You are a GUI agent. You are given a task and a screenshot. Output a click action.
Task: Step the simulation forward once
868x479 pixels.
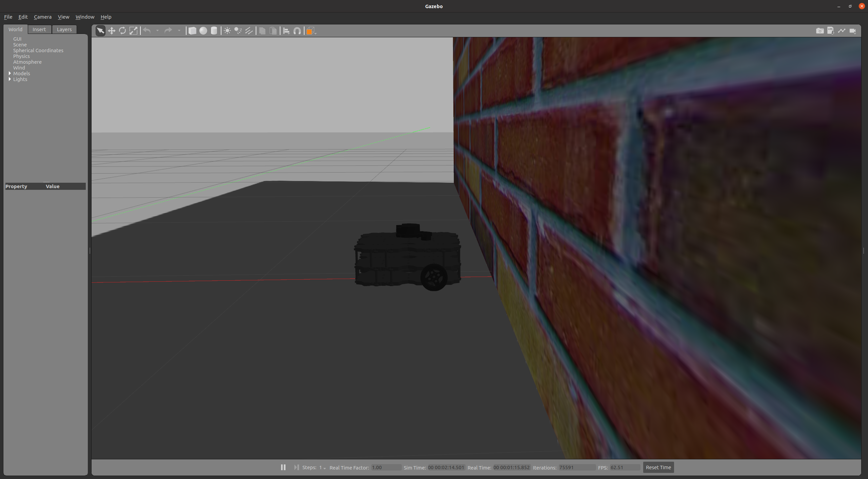296,467
